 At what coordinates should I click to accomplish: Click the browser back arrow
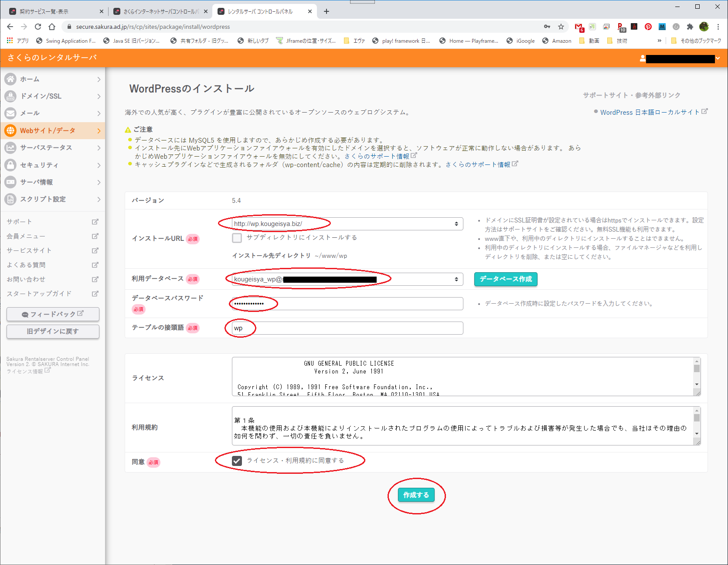[x=10, y=27]
